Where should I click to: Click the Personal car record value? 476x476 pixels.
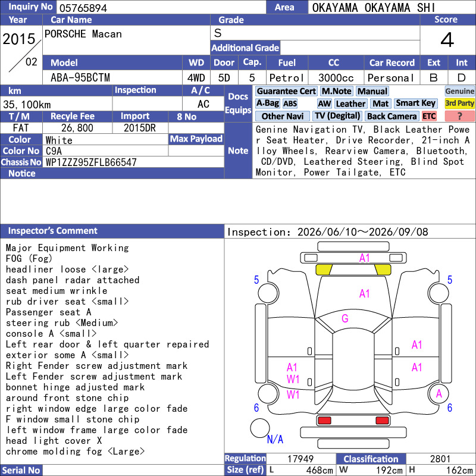click(391, 78)
